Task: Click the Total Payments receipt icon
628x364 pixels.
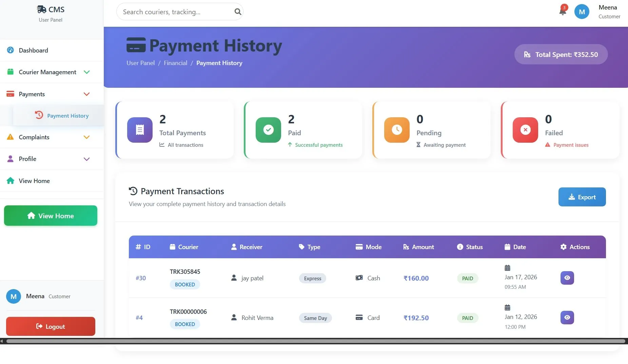Action: click(139, 130)
